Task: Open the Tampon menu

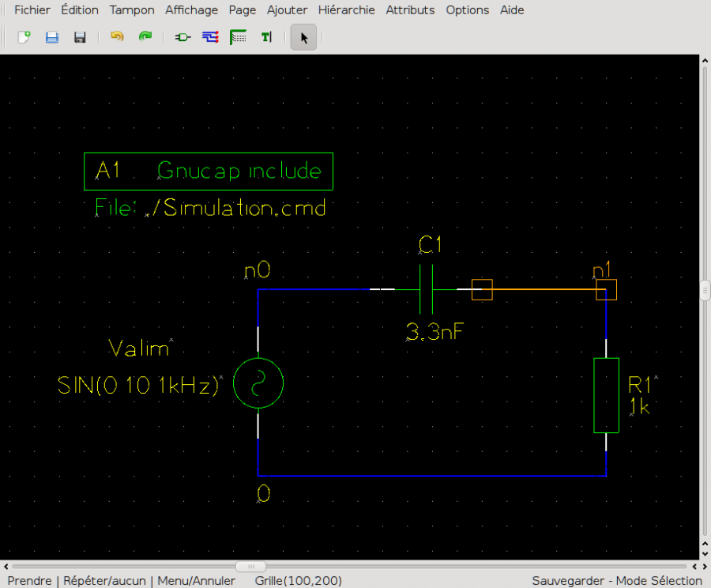Action: point(132,10)
